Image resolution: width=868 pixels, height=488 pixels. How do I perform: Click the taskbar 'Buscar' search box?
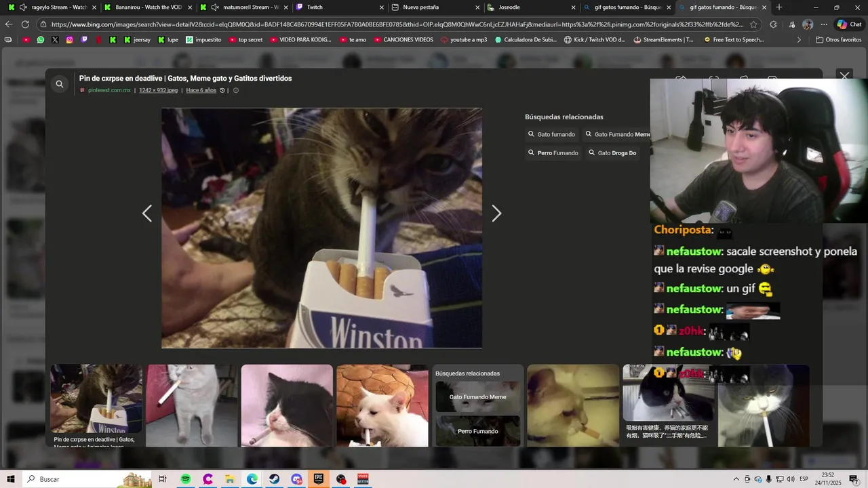(88, 479)
